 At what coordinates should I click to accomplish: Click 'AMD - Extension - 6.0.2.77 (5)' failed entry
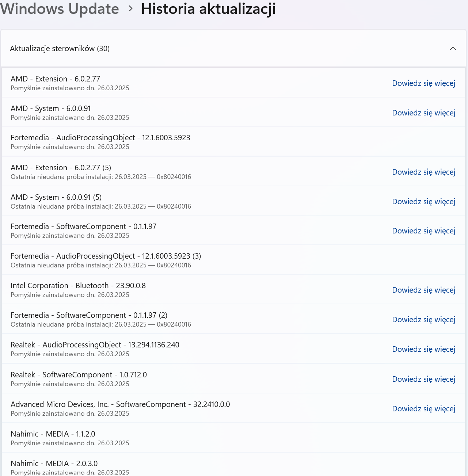click(233, 172)
